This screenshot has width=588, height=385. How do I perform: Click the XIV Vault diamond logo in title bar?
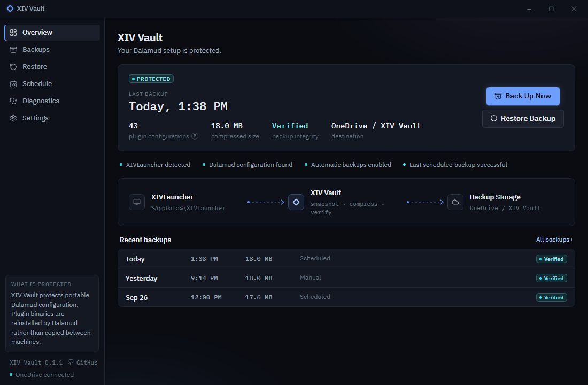(x=10, y=8)
